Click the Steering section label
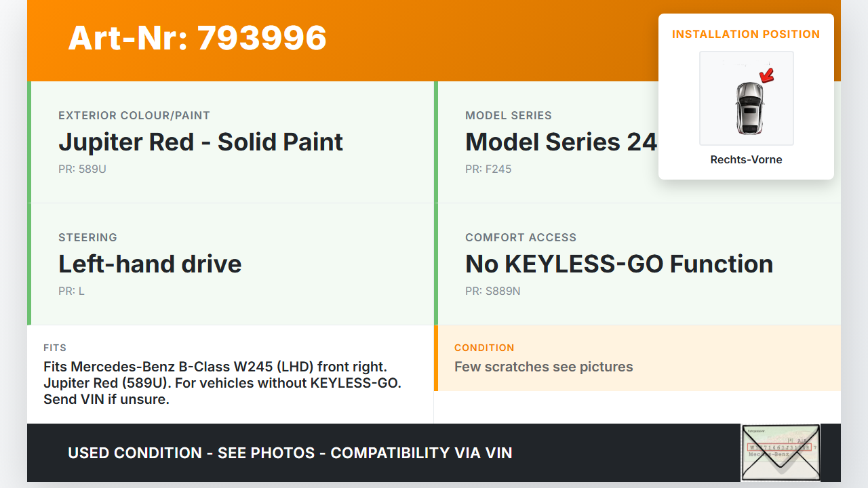Screen dimensions: 868x488 click(87, 238)
